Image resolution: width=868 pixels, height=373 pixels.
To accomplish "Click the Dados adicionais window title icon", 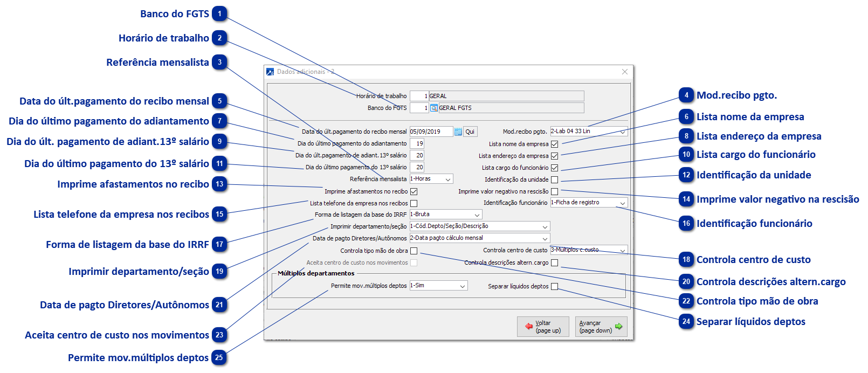I will tap(270, 72).
